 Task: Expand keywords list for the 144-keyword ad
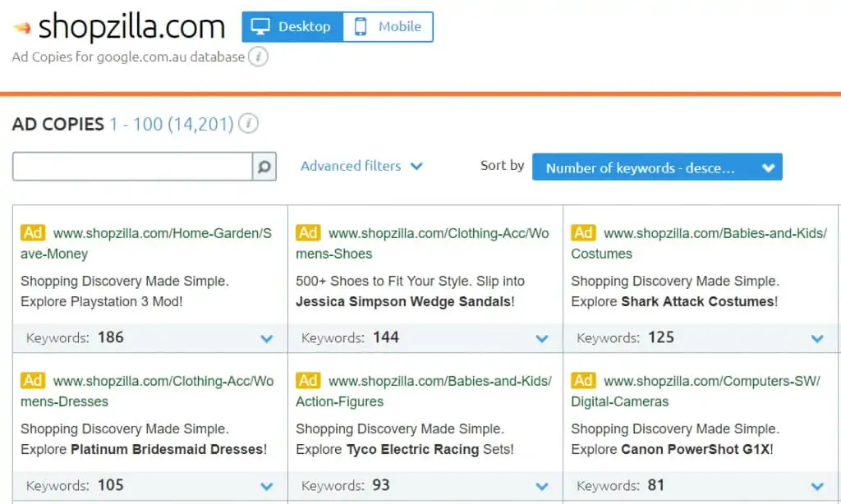542,338
